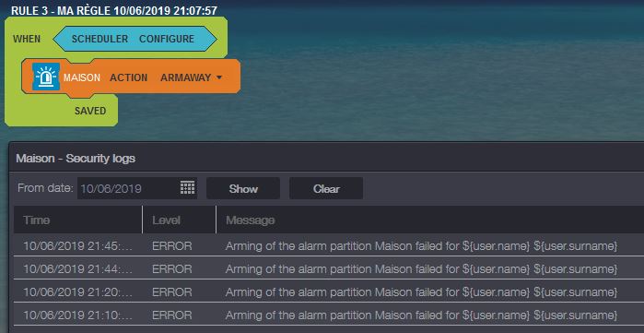This screenshot has height=333, width=644.
Task: Click the SAVED status on rule block
Action: tap(90, 111)
